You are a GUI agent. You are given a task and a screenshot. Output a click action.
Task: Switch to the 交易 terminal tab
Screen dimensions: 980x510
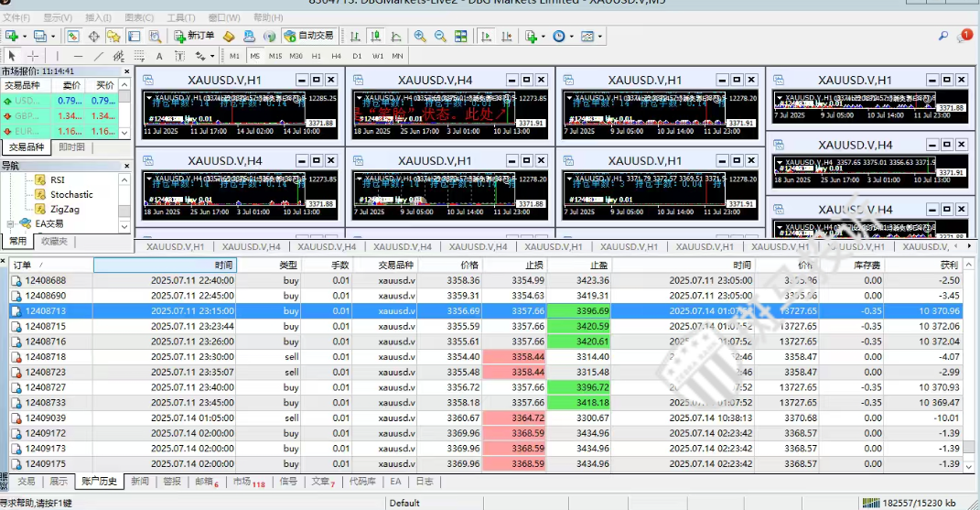coord(27,481)
